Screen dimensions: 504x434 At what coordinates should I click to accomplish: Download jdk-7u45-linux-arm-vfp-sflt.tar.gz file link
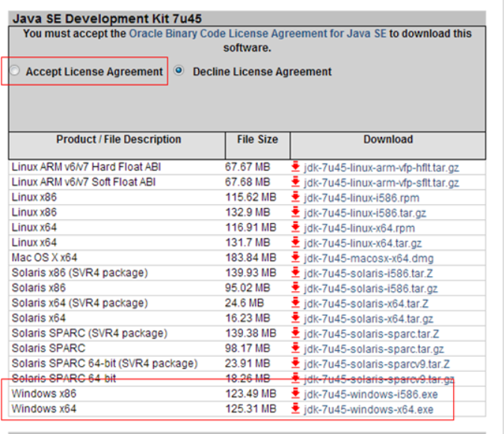click(381, 183)
